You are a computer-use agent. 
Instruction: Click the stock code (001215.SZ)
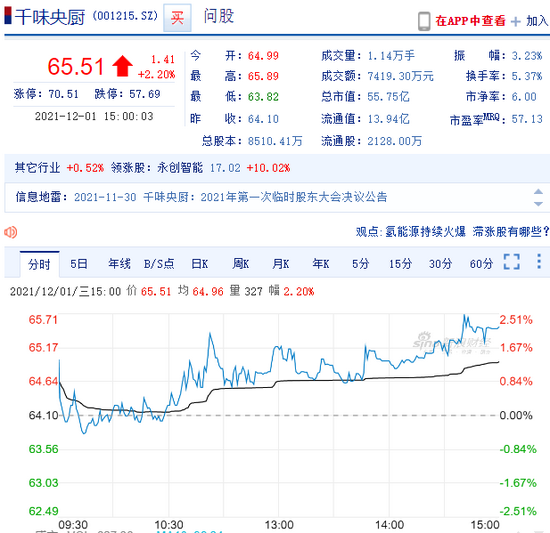click(125, 16)
